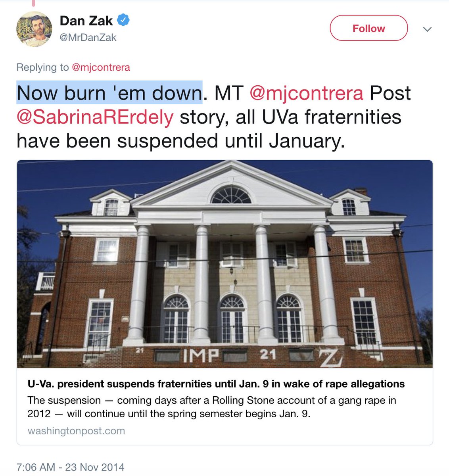The height and width of the screenshot is (476, 449).
Task: Click the fraternity house photo
Action: (224, 264)
